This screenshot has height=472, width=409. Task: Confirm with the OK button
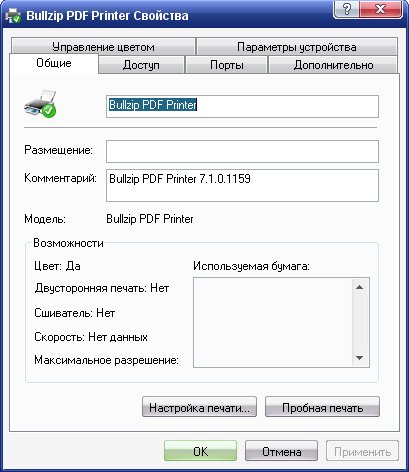200,451
